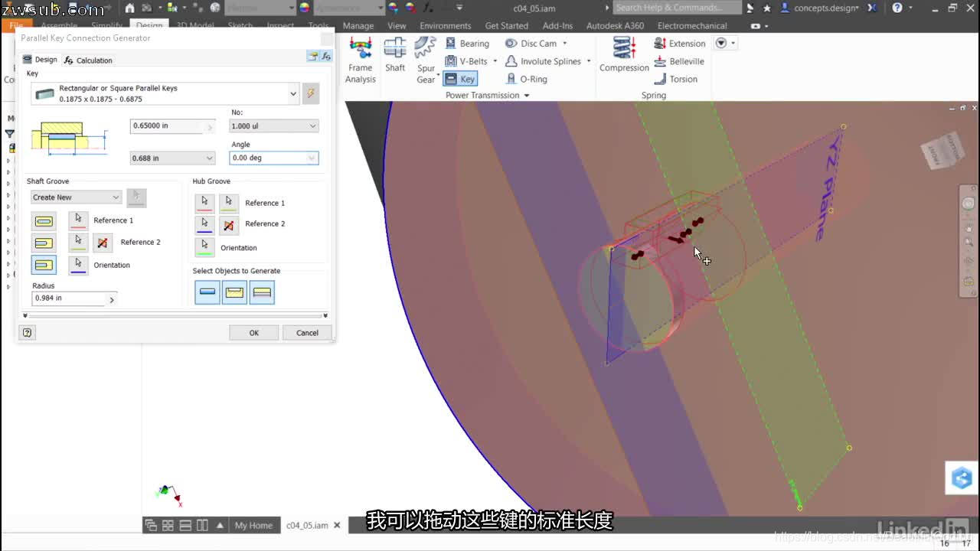Viewport: 980px width, 551px height.
Task: Select the first shaft groove type toggle
Action: (x=44, y=221)
